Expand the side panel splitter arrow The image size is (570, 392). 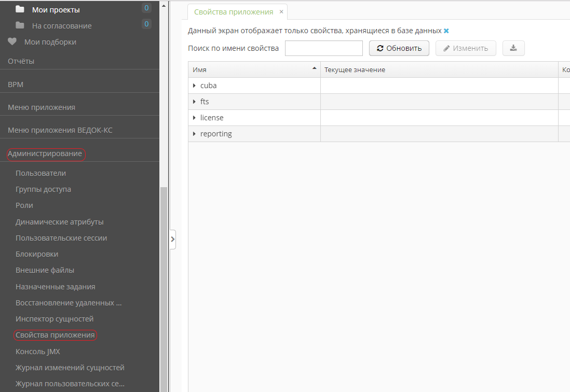click(173, 240)
